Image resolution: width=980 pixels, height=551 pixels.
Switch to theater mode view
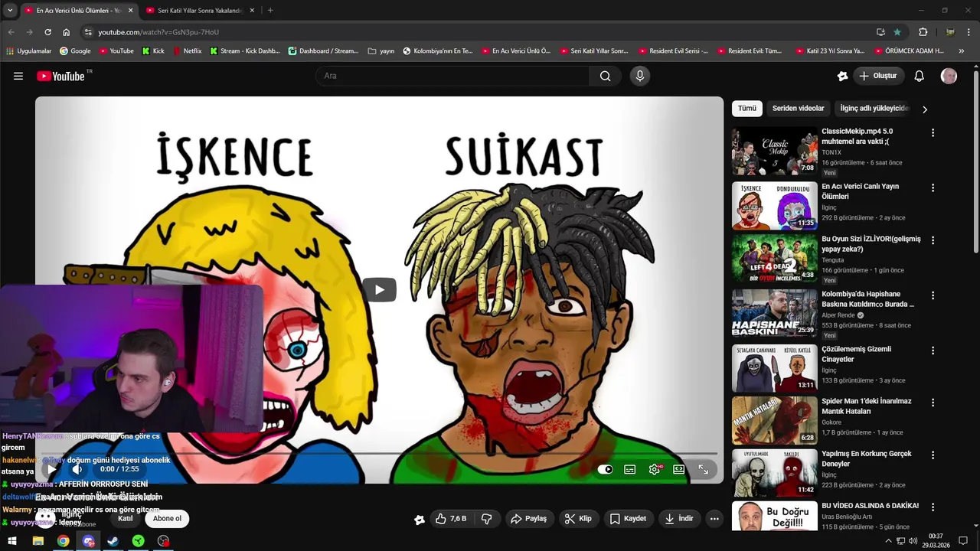(679, 469)
